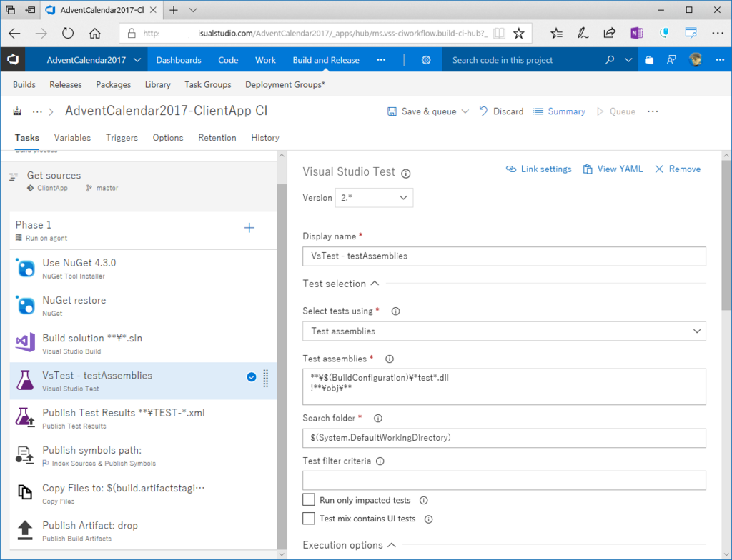
Task: Go to Task Groups sub-hub
Action: tap(208, 84)
